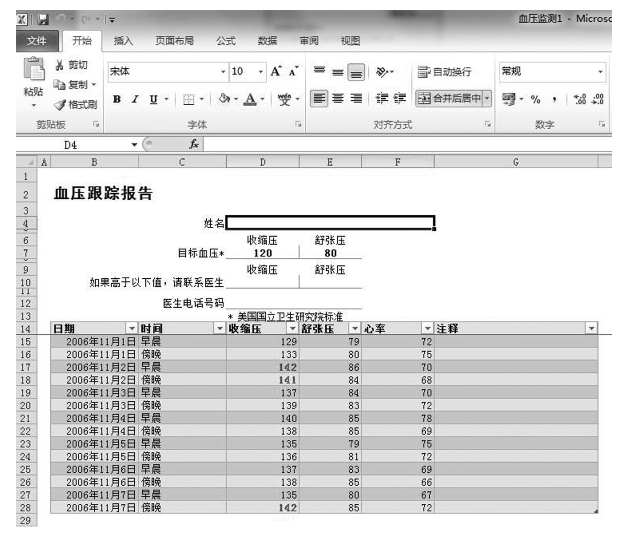Click the Undo arrow icon

point(61,19)
